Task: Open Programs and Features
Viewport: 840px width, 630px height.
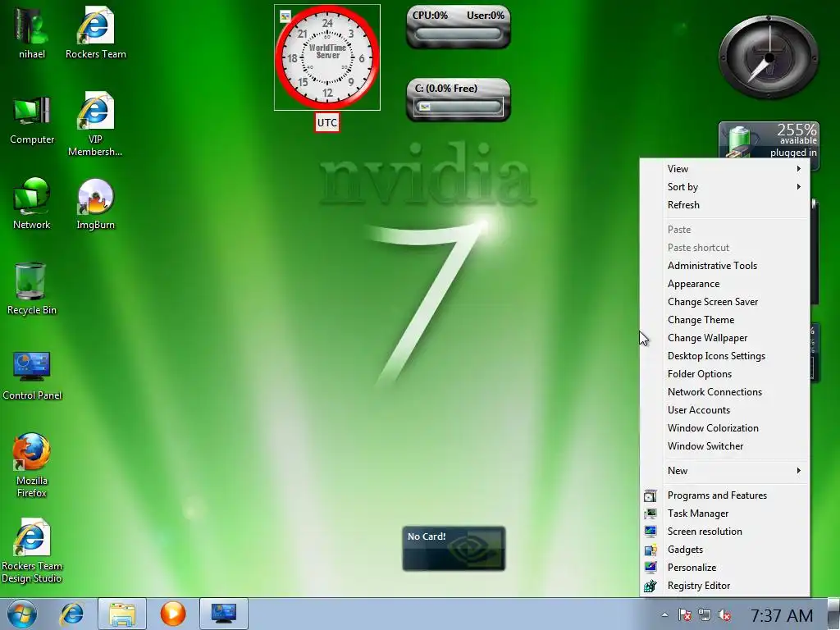Action: (x=725, y=495)
